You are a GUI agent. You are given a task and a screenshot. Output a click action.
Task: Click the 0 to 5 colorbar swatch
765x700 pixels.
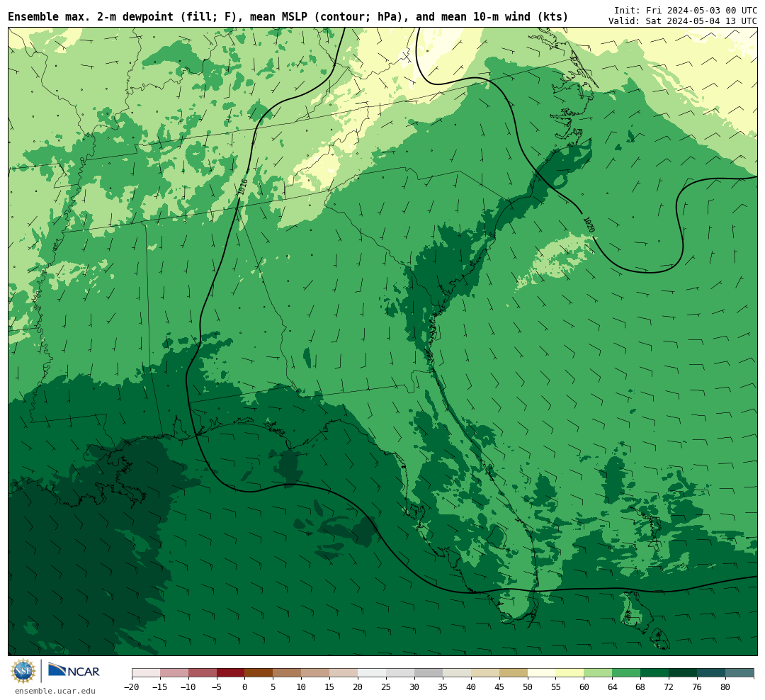(x=259, y=673)
